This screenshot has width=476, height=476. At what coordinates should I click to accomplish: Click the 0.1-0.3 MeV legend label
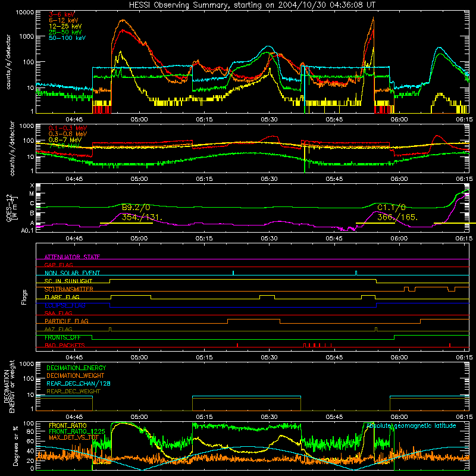coord(68,128)
